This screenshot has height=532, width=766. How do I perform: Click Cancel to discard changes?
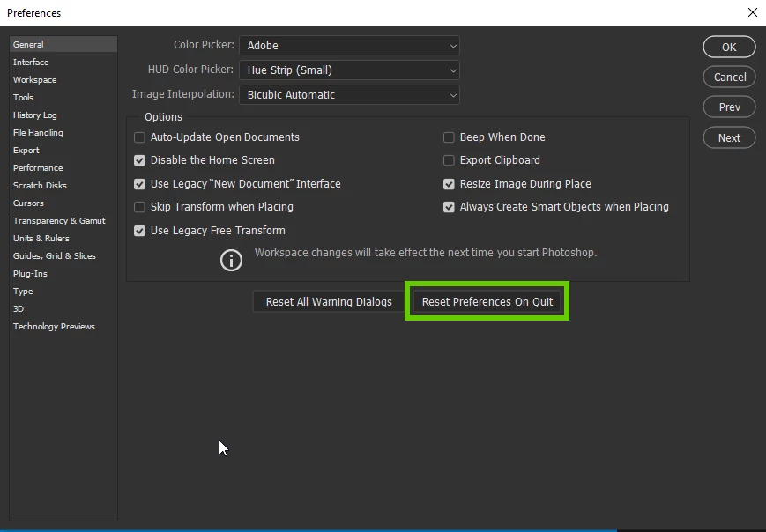click(729, 78)
